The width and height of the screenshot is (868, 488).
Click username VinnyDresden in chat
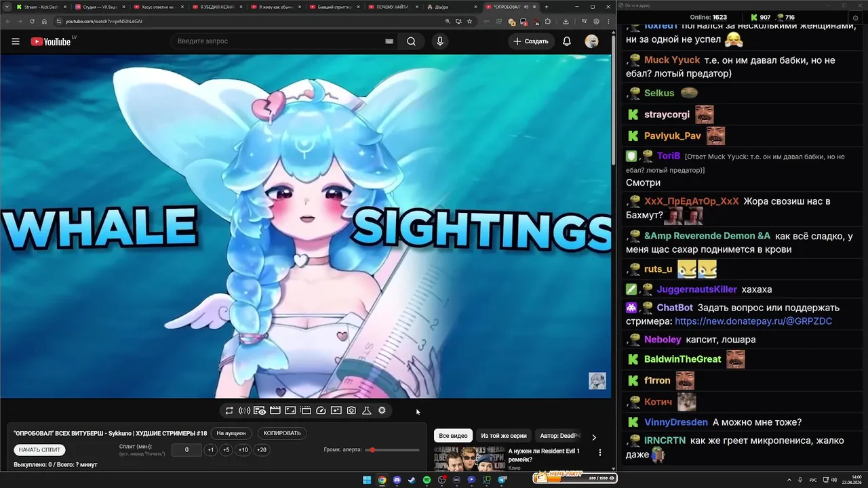coord(676,422)
